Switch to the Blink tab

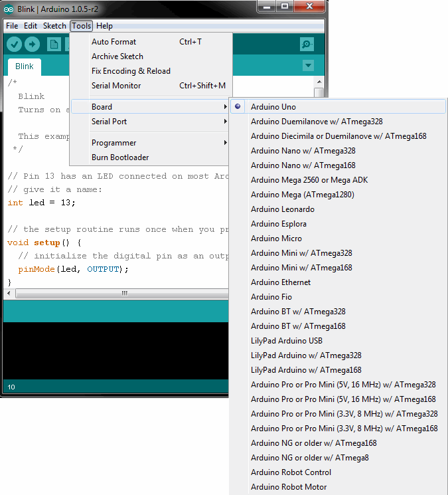click(25, 66)
